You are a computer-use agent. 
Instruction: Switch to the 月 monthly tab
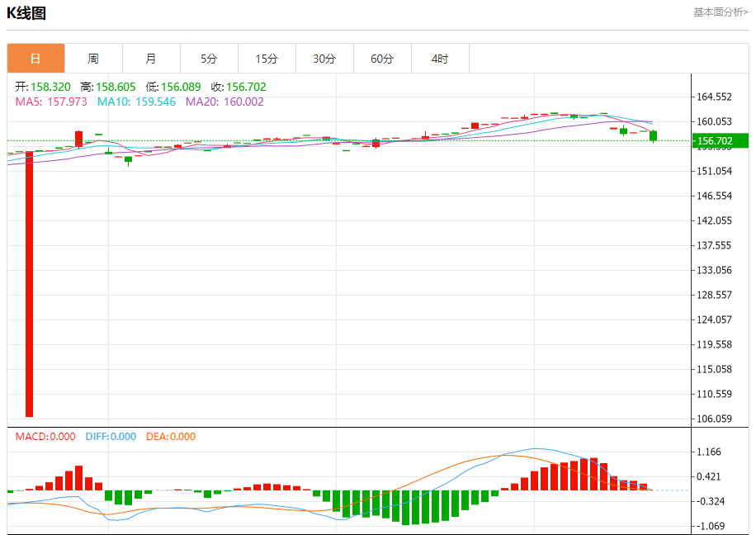click(151, 59)
